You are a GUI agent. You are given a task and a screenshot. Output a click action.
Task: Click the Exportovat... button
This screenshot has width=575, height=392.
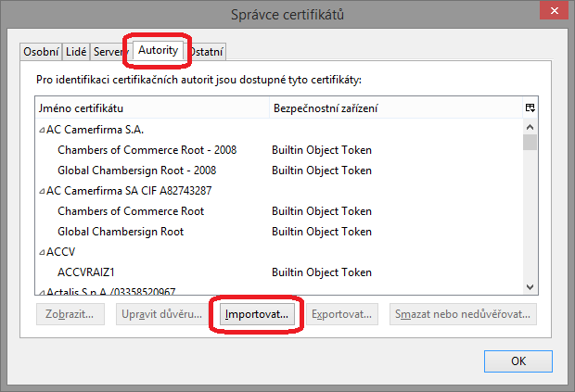pos(342,314)
